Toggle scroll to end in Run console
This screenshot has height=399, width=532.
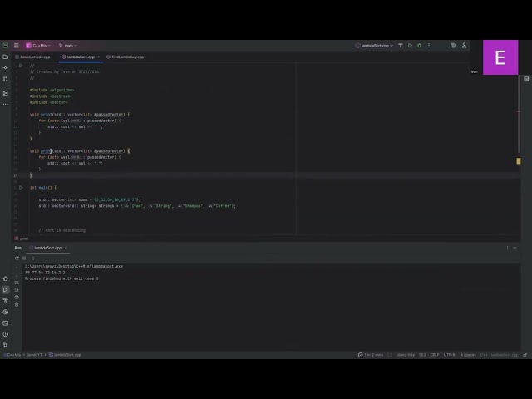click(17, 290)
